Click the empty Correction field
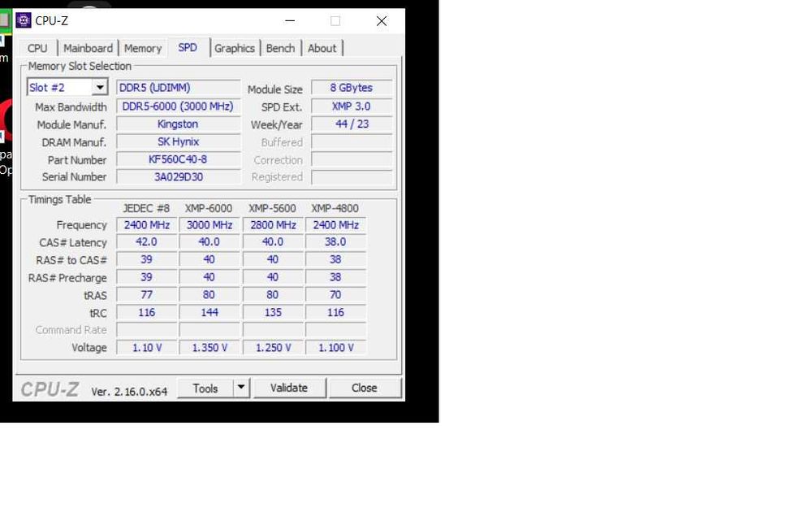 (352, 159)
